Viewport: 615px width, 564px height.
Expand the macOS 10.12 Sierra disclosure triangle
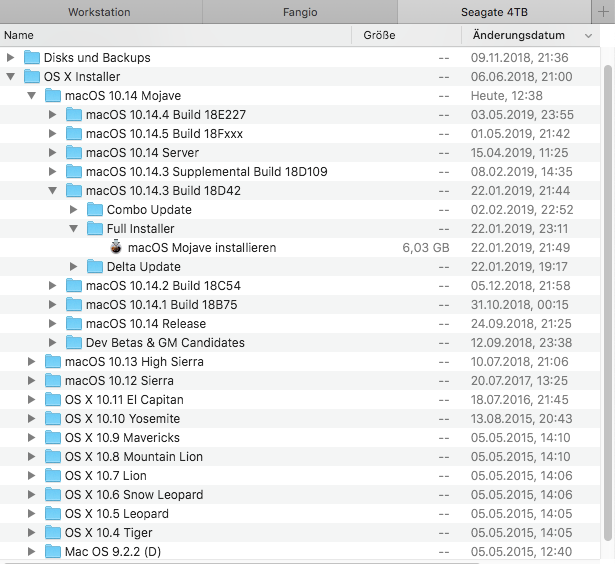31,380
